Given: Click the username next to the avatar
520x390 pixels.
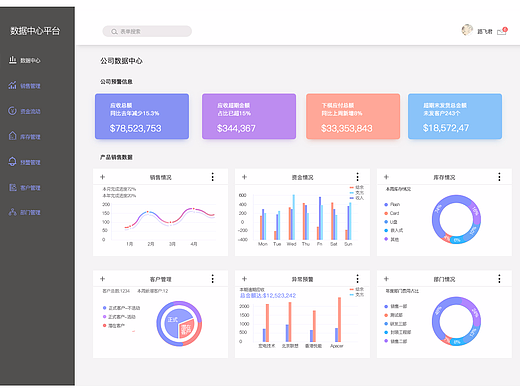Looking at the screenshot, I should click(485, 31).
